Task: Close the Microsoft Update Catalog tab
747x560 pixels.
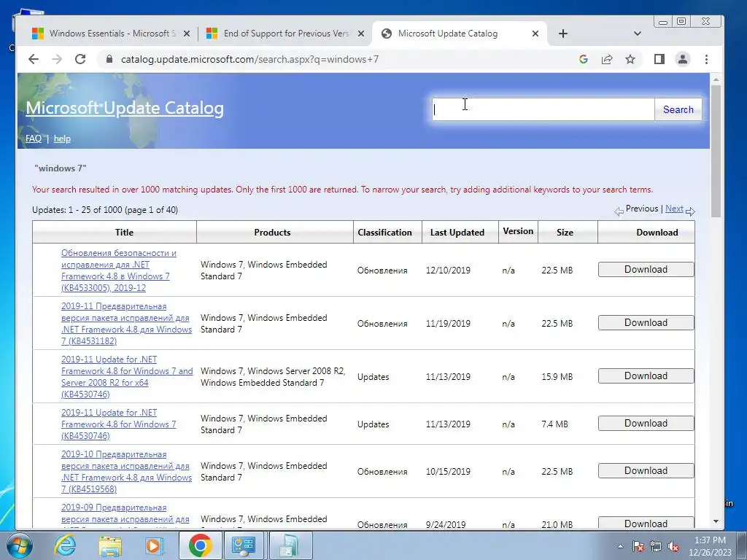Action: 535,34
